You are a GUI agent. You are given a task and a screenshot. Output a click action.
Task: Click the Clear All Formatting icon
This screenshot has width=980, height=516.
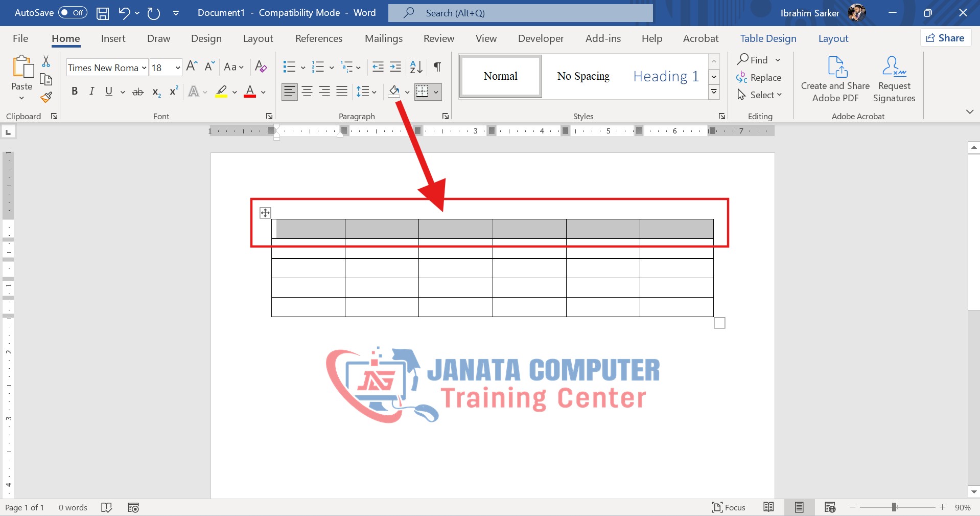click(x=261, y=67)
